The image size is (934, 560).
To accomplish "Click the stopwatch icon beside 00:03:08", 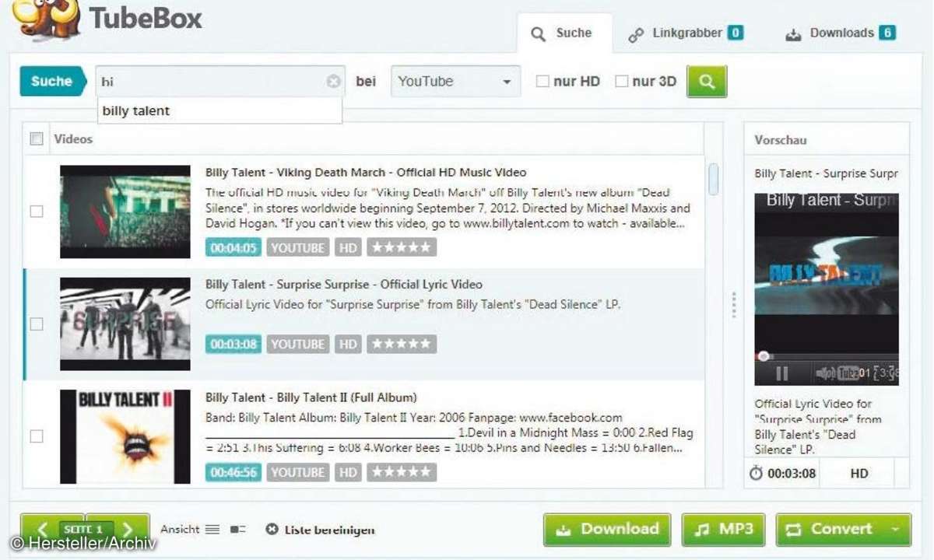I will 756,473.
